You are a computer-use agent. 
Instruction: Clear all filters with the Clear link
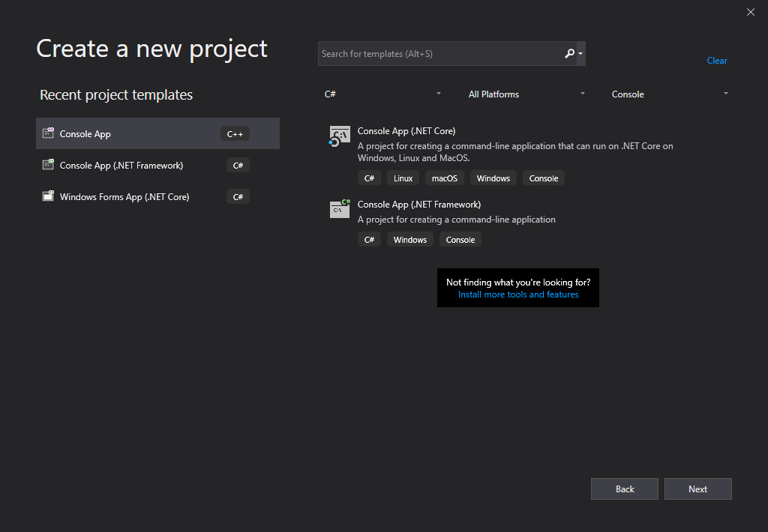coord(717,61)
